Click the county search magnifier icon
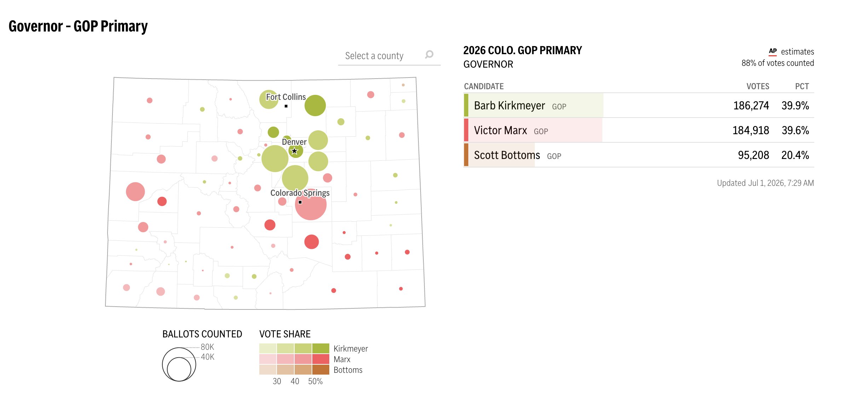Image resolution: width=868 pixels, height=393 pixels. coord(429,55)
